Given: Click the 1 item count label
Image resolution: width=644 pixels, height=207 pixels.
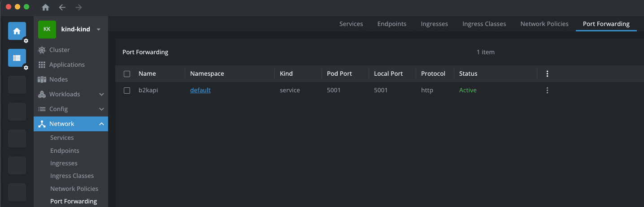Looking at the screenshot, I should [x=486, y=52].
